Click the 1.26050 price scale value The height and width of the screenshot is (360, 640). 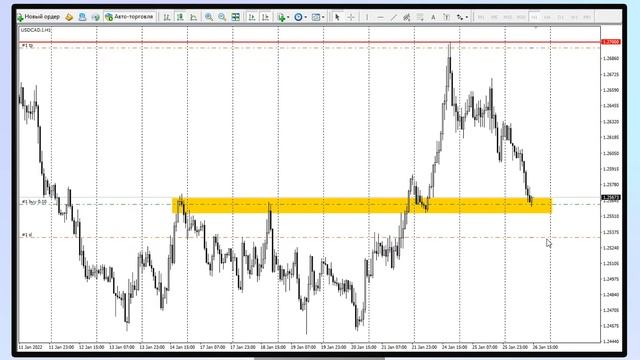click(611, 153)
